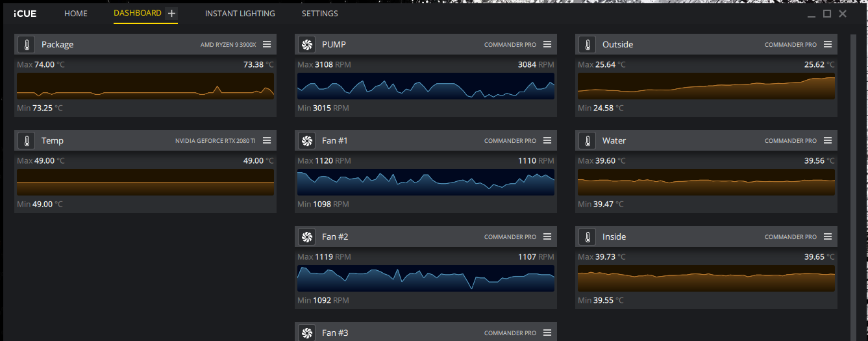Viewport: 868px width, 341px height.
Task: Click the fan icon on Fan #1 widget
Action: point(307,141)
